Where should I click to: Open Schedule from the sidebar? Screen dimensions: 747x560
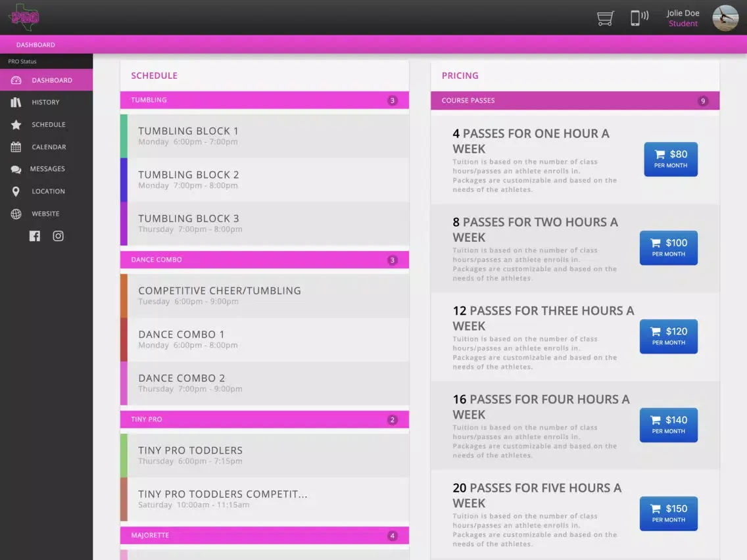point(46,124)
